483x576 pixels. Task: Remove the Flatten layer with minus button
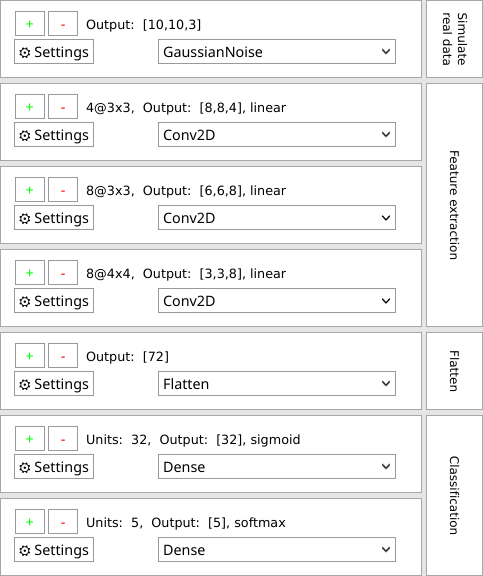[63, 356]
